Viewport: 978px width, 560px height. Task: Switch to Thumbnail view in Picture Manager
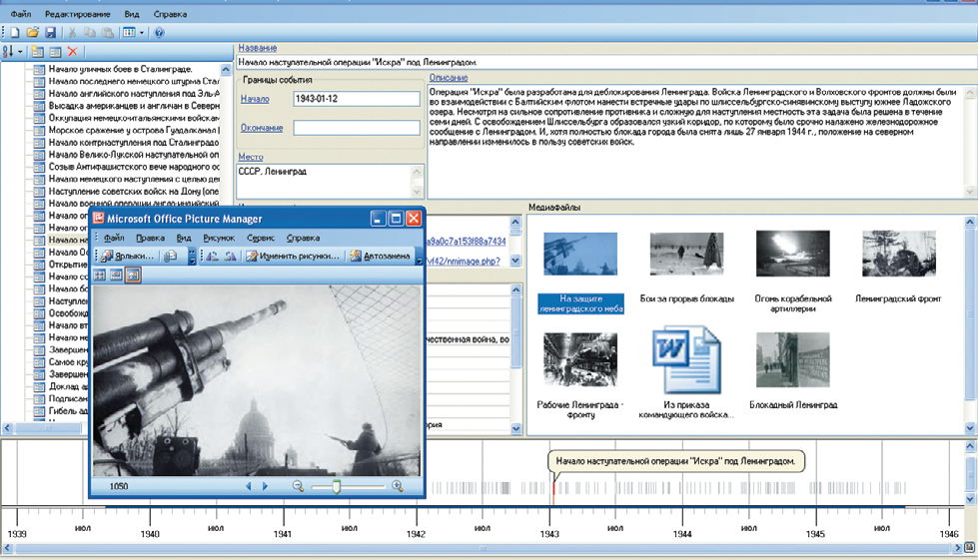tap(101, 276)
